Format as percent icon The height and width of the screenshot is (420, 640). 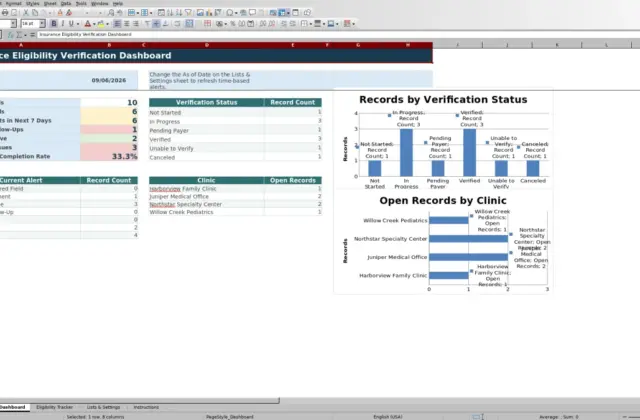(233, 24)
